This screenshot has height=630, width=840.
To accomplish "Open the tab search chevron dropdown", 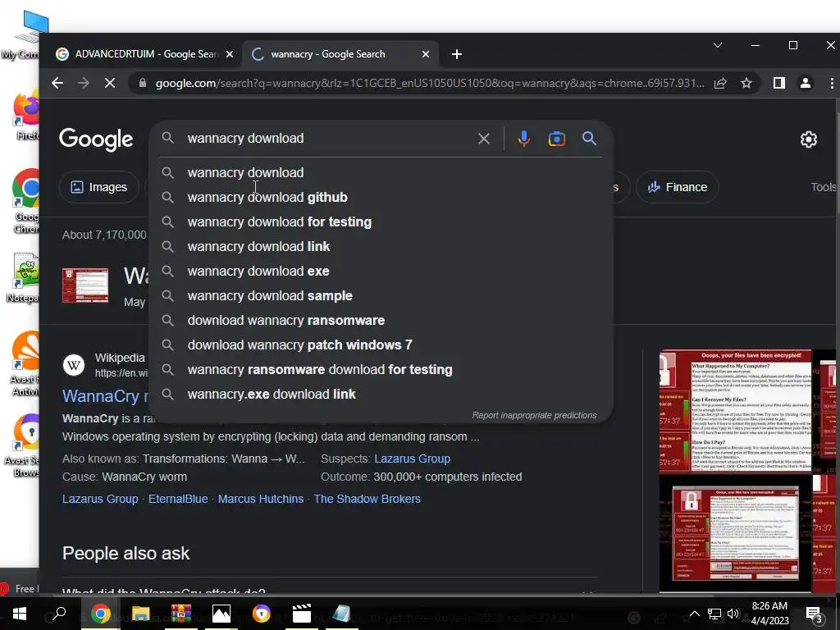I will [718, 46].
